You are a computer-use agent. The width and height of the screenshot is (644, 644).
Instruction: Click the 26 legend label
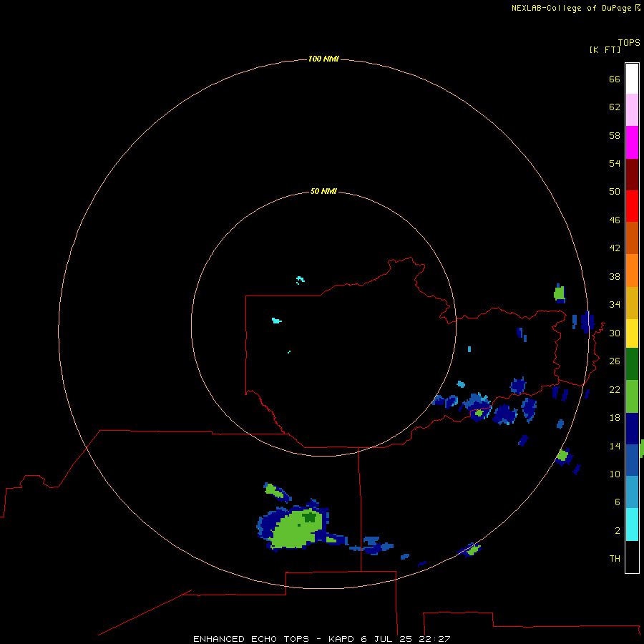coord(615,361)
